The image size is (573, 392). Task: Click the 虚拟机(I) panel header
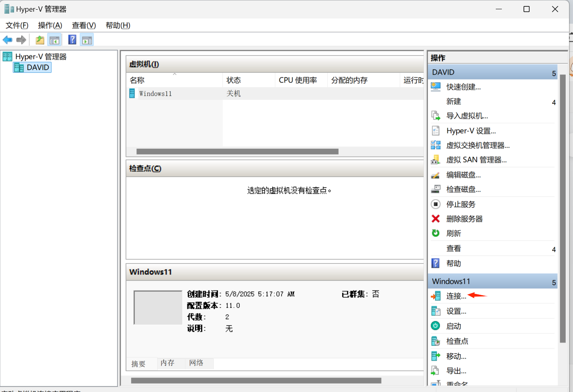(275, 64)
